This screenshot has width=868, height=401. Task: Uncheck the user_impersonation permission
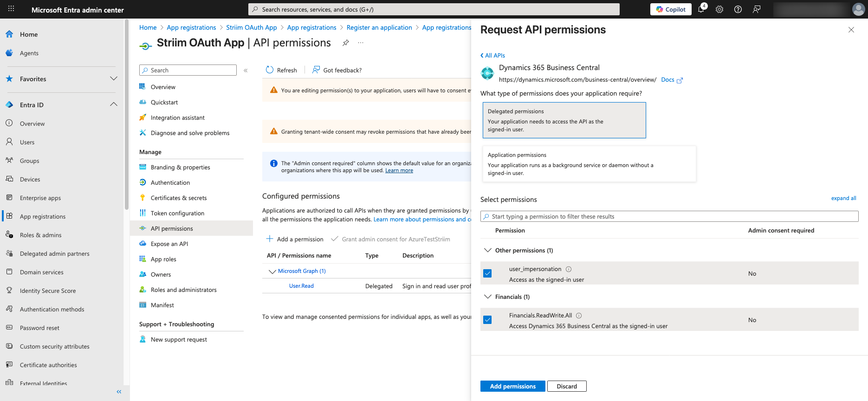click(487, 273)
